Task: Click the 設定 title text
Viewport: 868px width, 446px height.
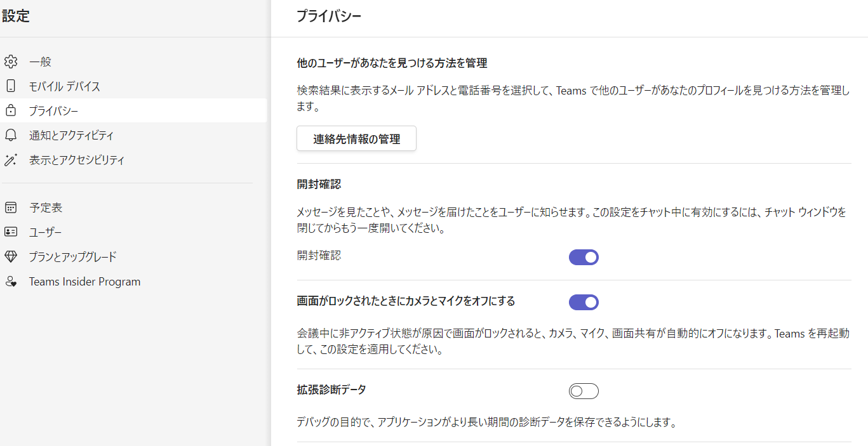Action: pyautogui.click(x=15, y=17)
